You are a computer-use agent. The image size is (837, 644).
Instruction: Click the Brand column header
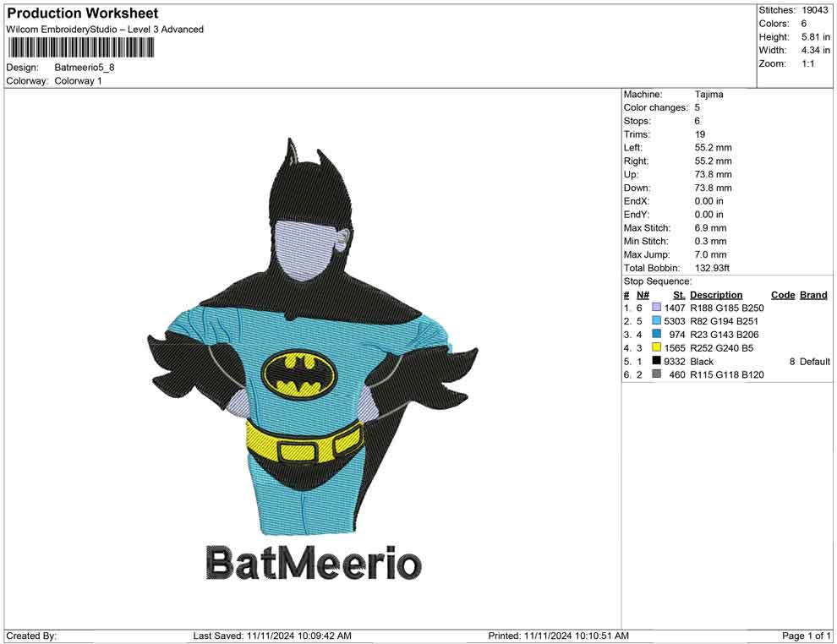[813, 294]
